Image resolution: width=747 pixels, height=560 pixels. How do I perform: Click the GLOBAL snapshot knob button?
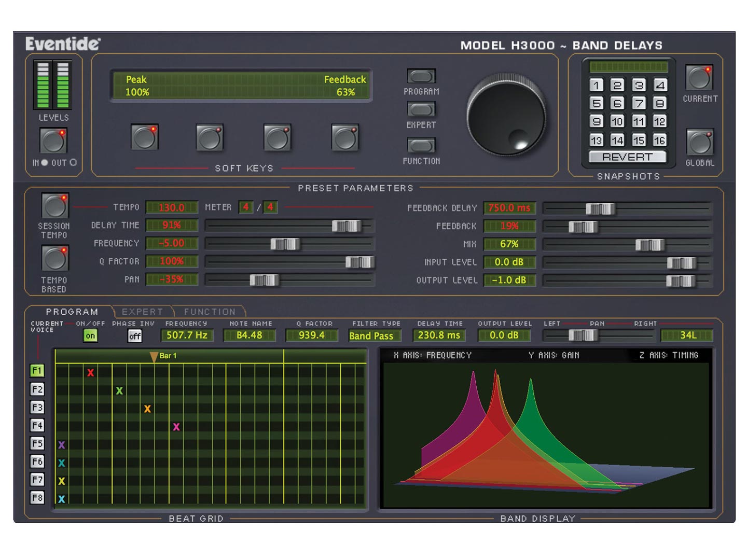[x=700, y=142]
